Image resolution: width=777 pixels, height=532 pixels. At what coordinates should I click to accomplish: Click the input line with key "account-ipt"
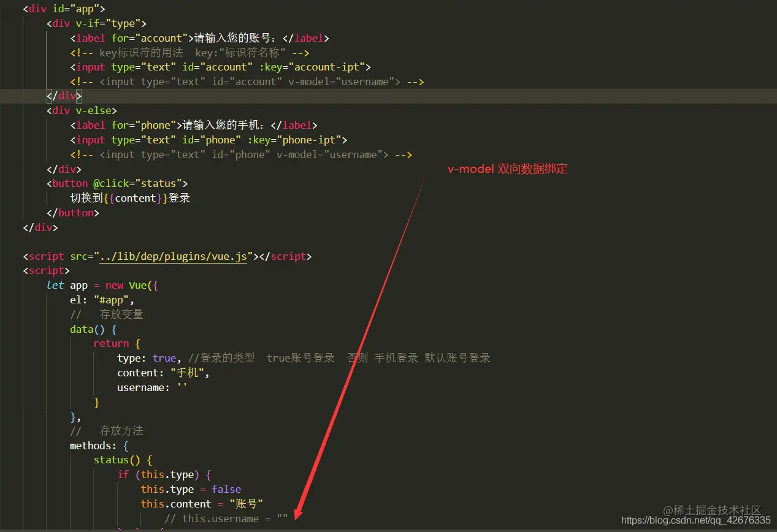(220, 67)
